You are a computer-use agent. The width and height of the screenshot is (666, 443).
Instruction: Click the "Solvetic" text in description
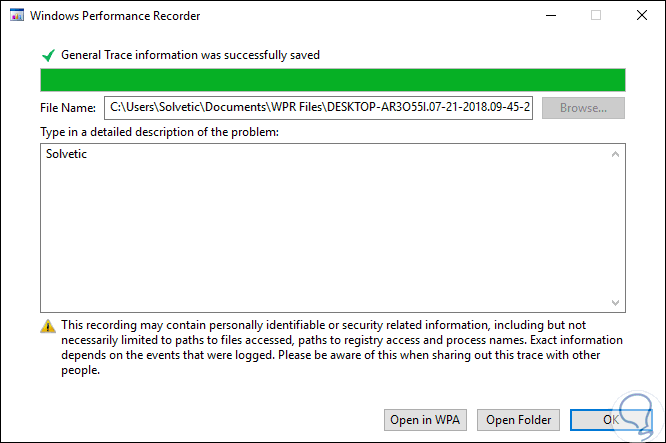(x=67, y=154)
